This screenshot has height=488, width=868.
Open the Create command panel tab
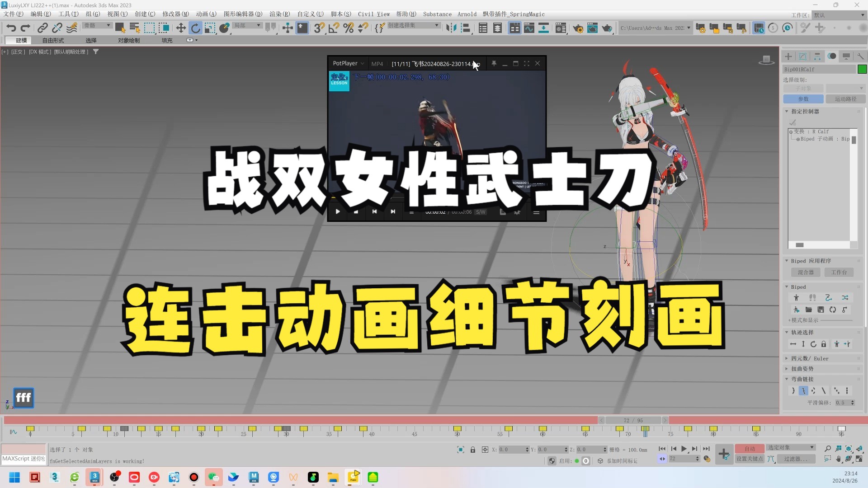point(788,56)
